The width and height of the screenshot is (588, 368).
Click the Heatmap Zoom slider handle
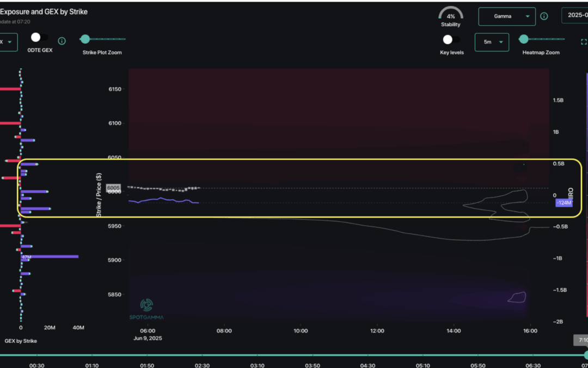click(524, 39)
